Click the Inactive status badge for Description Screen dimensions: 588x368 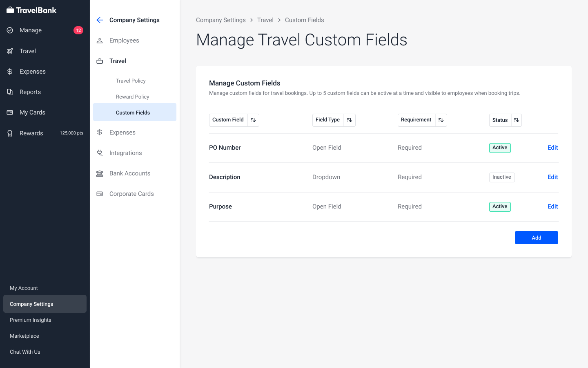click(501, 177)
